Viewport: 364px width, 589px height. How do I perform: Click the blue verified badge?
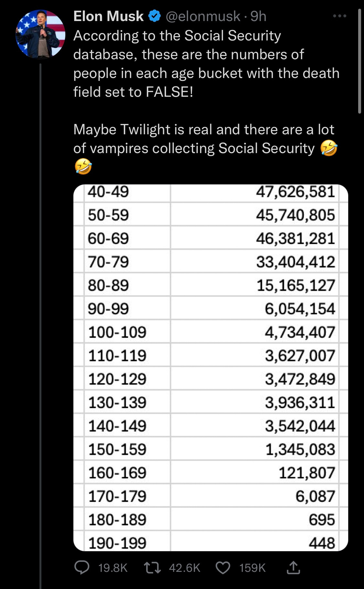click(155, 16)
